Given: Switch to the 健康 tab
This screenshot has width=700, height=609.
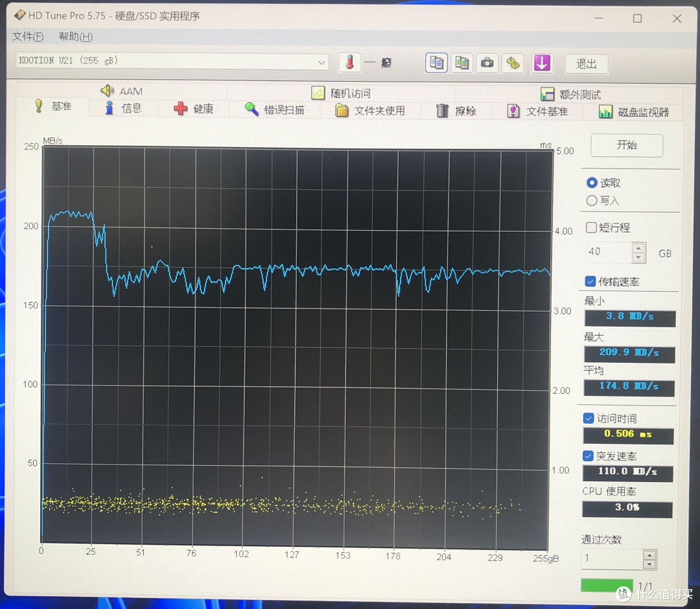Looking at the screenshot, I should point(193,108).
